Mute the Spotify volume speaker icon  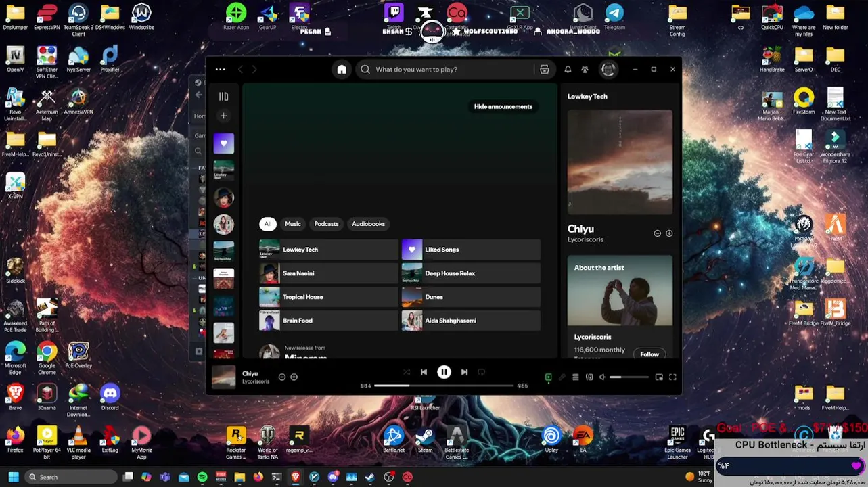click(x=602, y=377)
